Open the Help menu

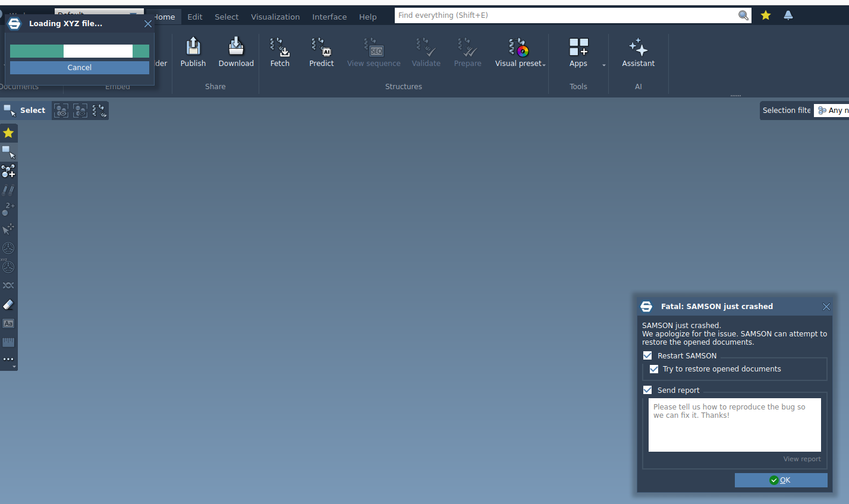[x=368, y=17]
